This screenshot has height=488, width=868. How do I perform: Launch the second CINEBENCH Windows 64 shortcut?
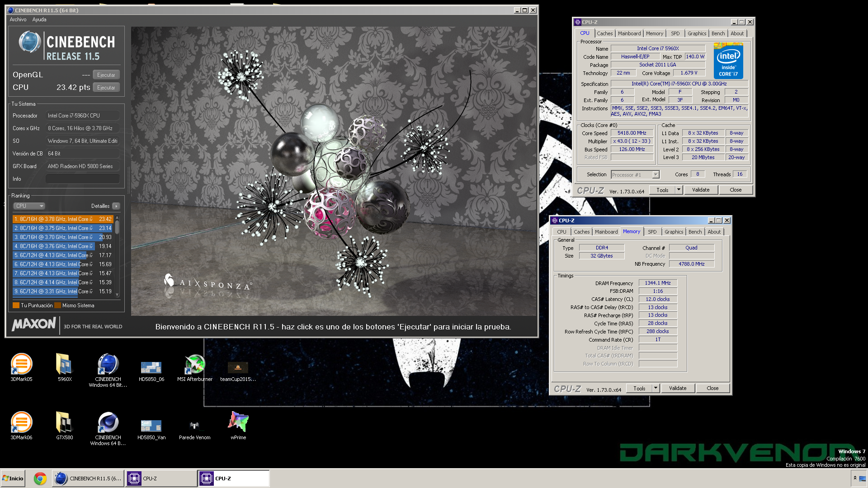(x=108, y=428)
